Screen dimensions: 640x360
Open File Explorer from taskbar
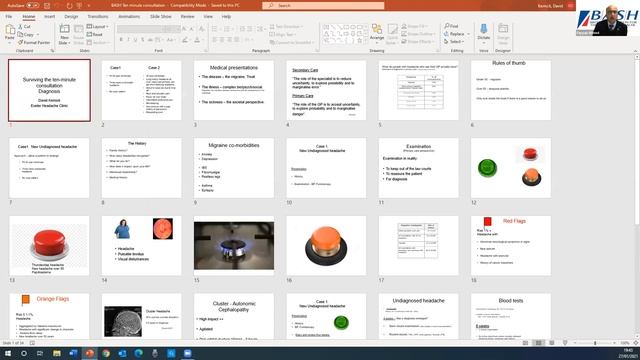click(57, 353)
